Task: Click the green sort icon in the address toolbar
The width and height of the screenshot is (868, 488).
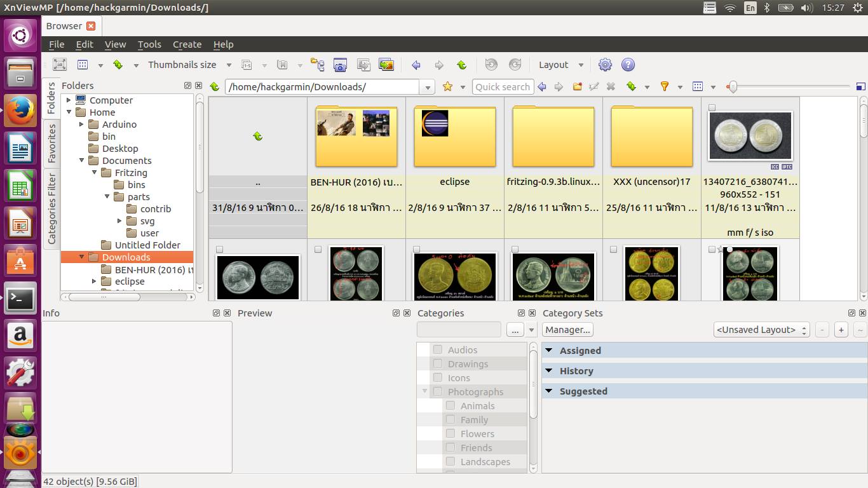Action: coord(631,87)
